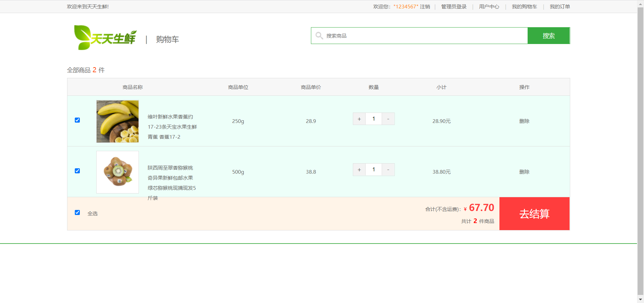Increase kiwi quantity with plus button
The width and height of the screenshot is (644, 303).
359,170
